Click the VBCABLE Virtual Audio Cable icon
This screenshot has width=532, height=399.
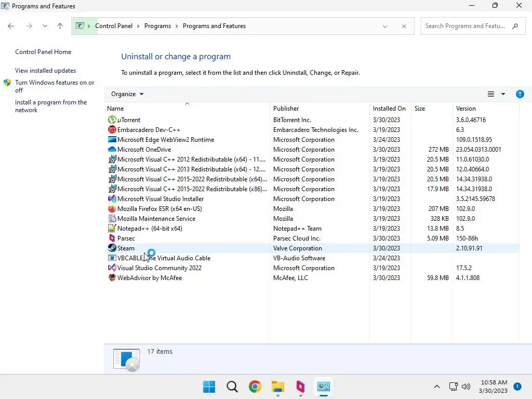(112, 258)
